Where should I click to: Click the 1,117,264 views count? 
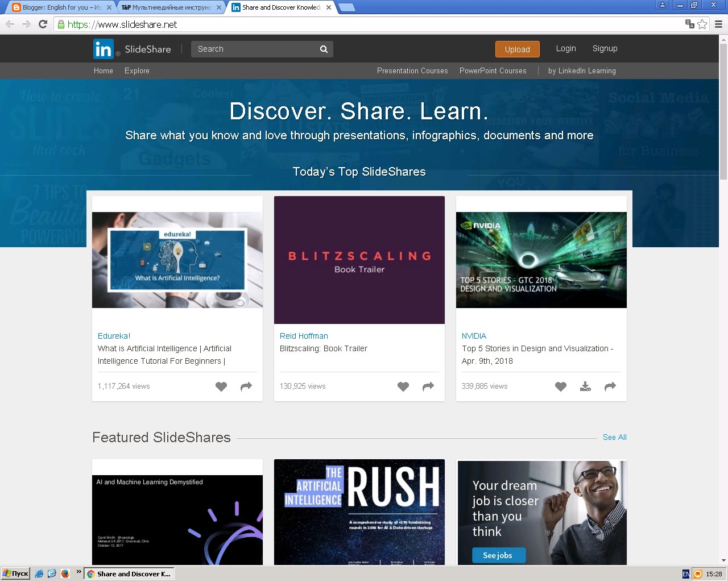124,386
